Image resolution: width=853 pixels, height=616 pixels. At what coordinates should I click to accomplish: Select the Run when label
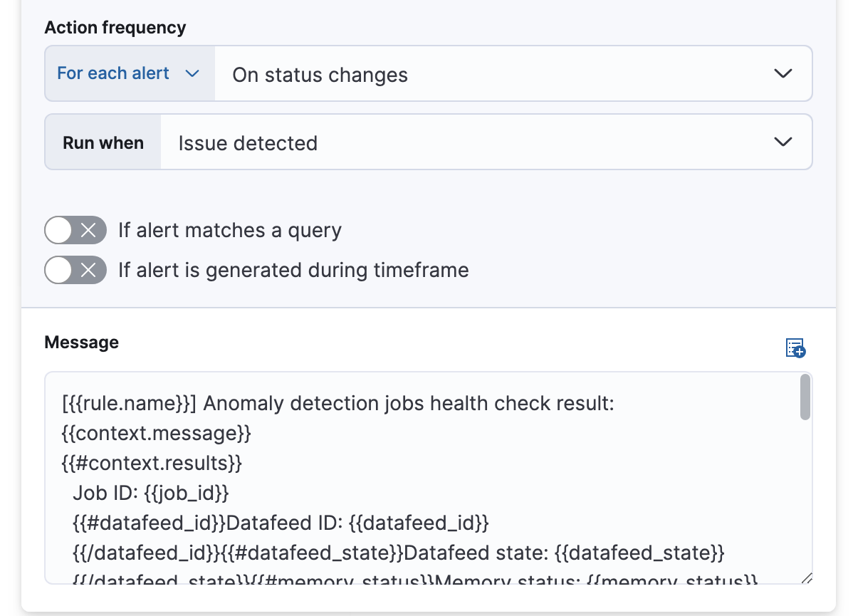(103, 142)
